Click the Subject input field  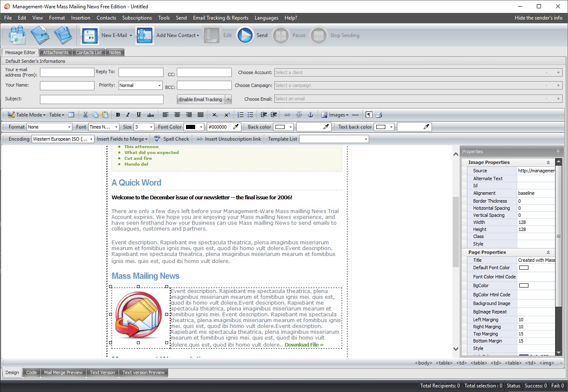102,99
